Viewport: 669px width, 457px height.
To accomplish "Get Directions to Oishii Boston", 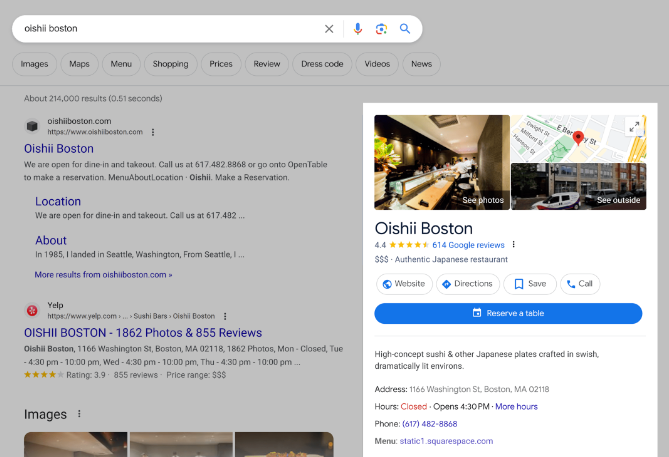I will point(467,284).
